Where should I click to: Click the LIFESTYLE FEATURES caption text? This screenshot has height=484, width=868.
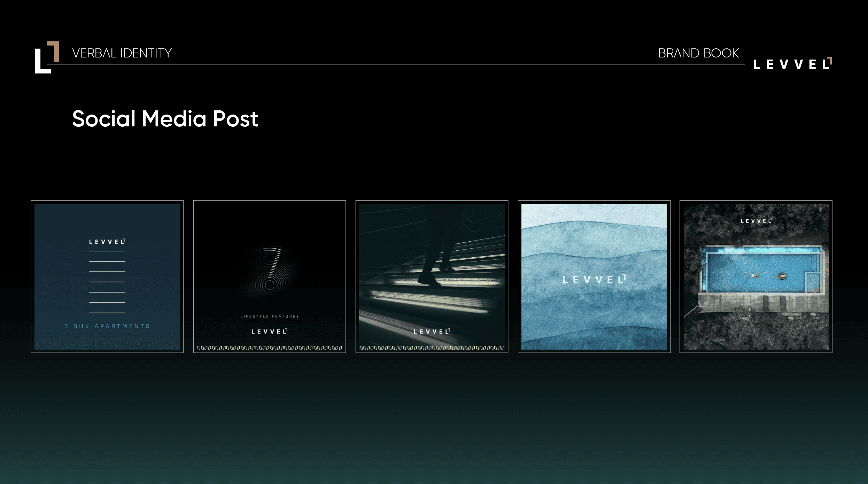click(x=270, y=317)
